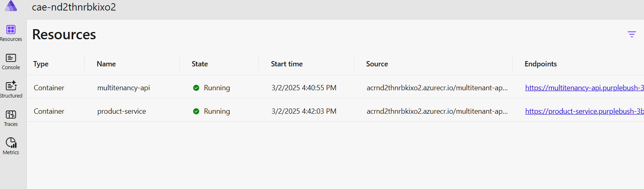The image size is (644, 189).
Task: Open the resource filter icon
Action: 631,34
